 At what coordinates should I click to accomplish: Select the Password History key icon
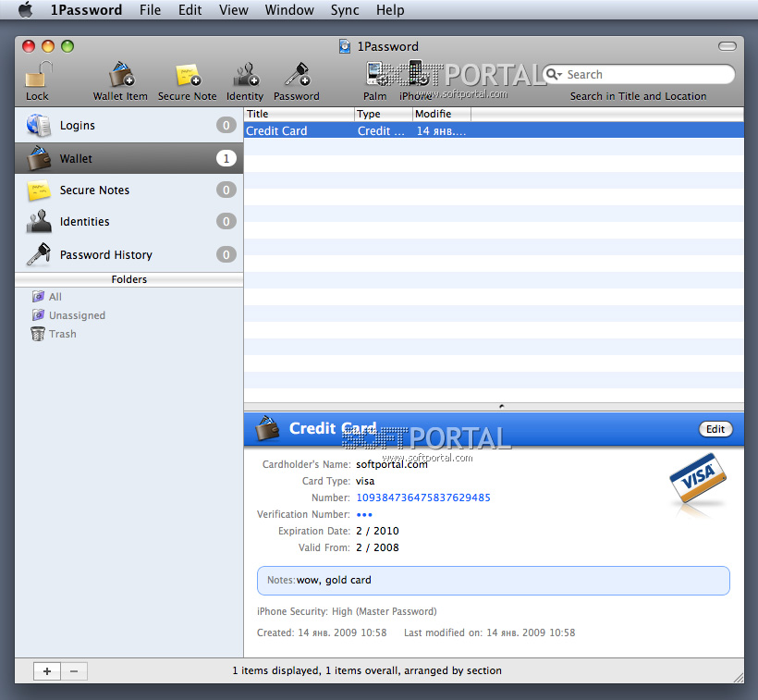pyautogui.click(x=39, y=254)
